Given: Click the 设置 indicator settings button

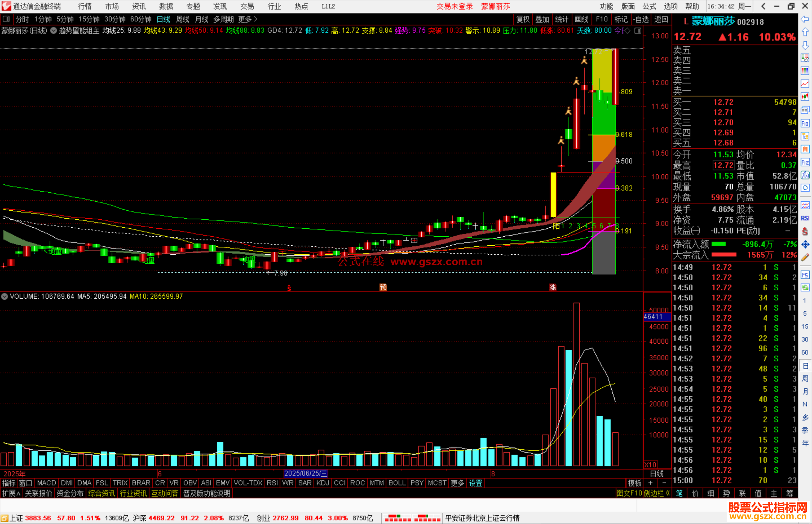Looking at the screenshot, I should (476, 483).
